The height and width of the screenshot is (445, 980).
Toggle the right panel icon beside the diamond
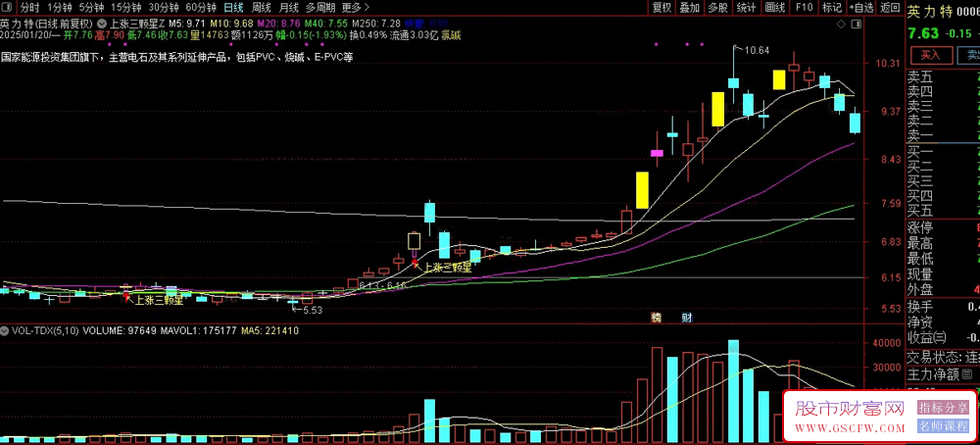[857, 24]
